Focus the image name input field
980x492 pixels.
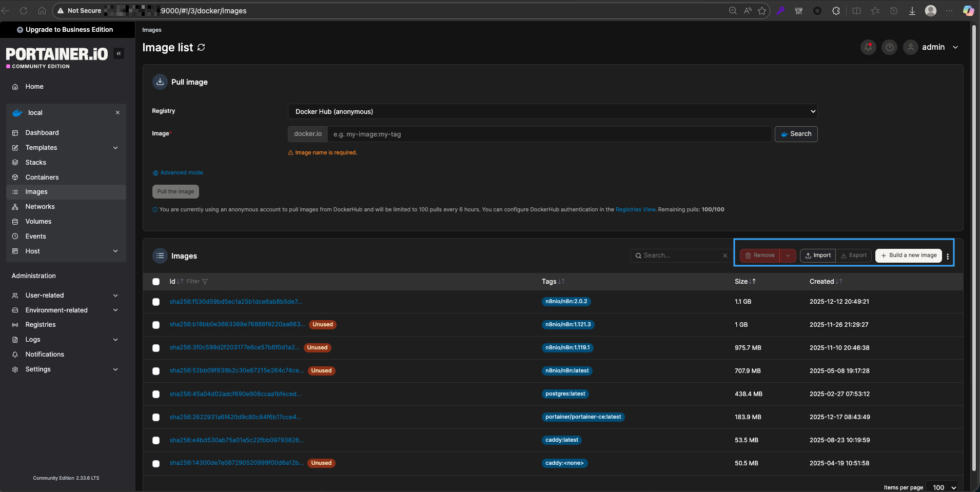(549, 134)
